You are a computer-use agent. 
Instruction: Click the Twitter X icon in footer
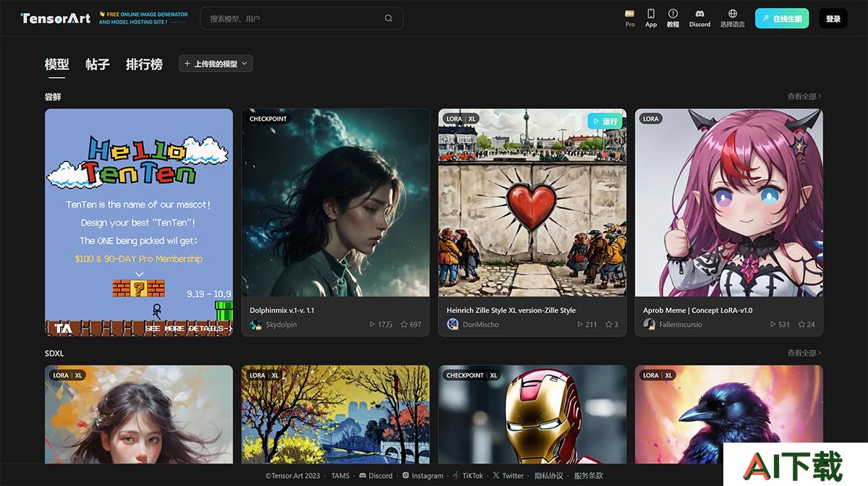496,475
